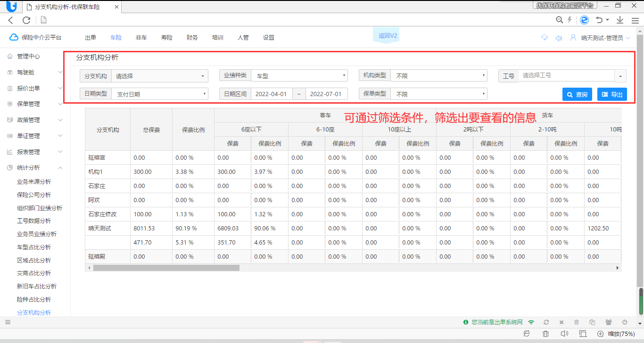Open the 非车 top menu
The image size is (644, 343).
pyautogui.click(x=141, y=38)
